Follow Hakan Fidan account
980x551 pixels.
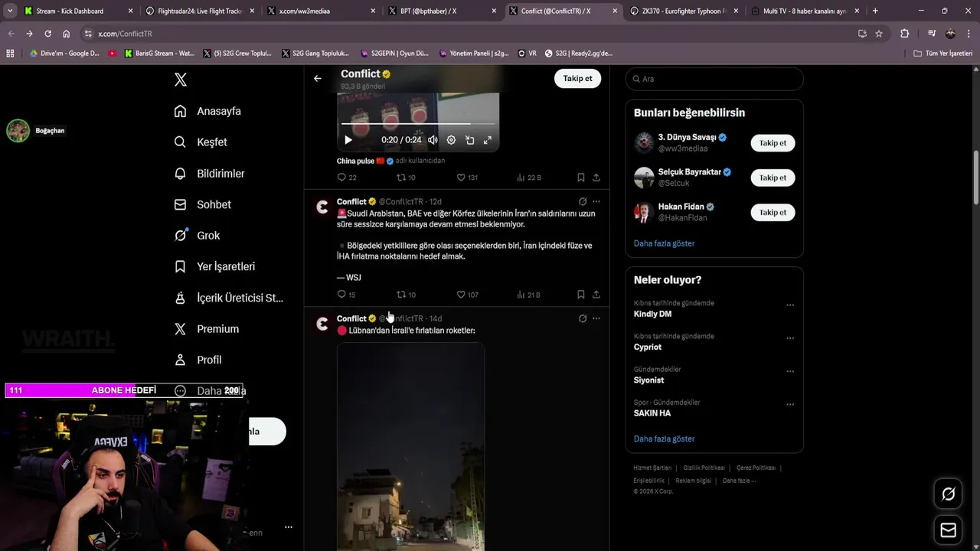tap(773, 213)
